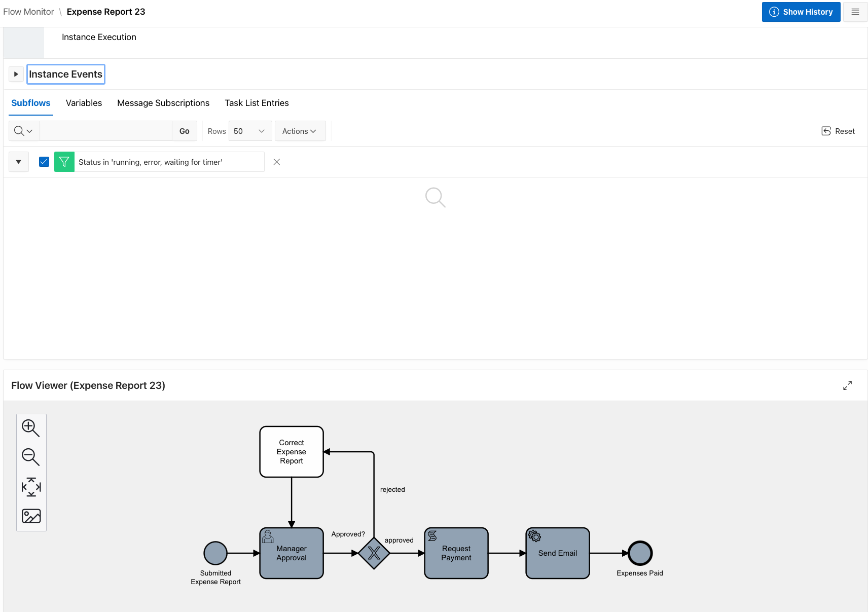Image resolution: width=868 pixels, height=612 pixels.
Task: Open the search column selector magnifier icon
Action: [23, 131]
